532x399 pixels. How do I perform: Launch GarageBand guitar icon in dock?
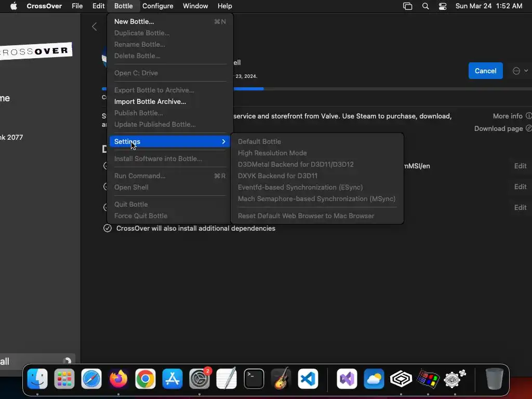tap(281, 378)
